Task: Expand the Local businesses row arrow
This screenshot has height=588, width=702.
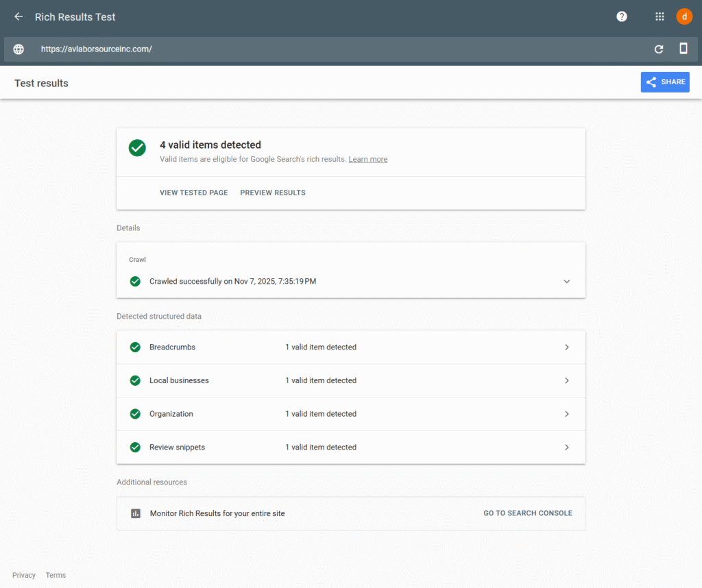Action: (x=566, y=380)
